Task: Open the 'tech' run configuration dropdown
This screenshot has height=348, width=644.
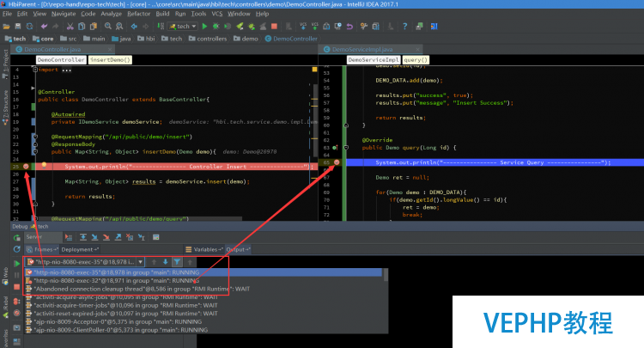Action: click(x=183, y=27)
